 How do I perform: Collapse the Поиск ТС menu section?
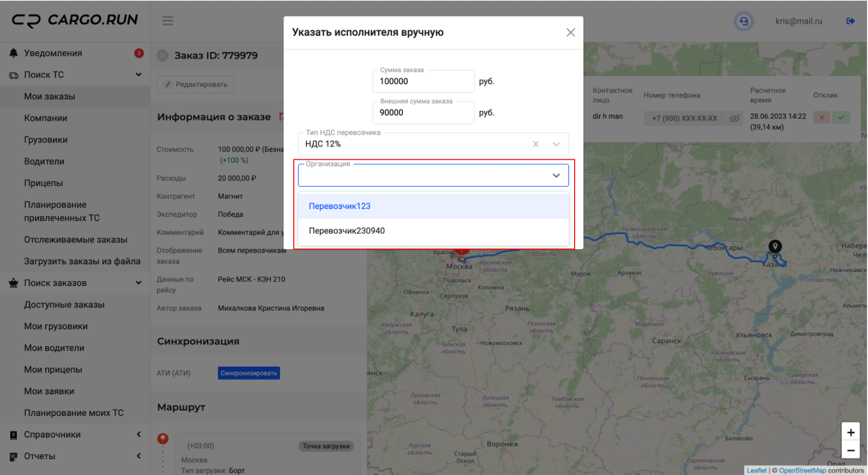point(138,75)
